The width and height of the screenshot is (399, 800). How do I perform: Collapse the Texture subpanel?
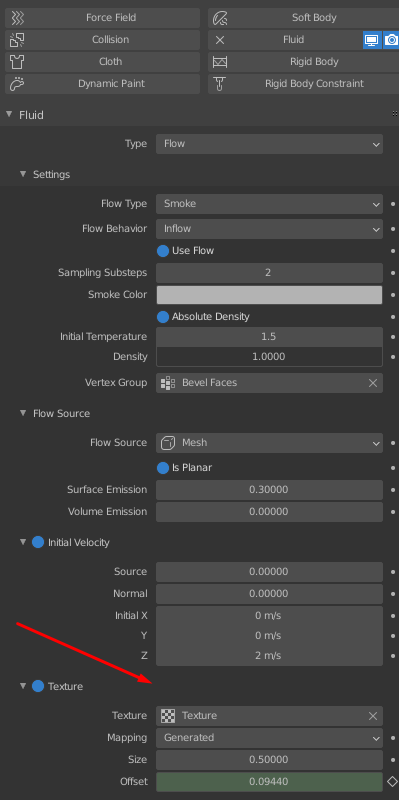(22, 686)
